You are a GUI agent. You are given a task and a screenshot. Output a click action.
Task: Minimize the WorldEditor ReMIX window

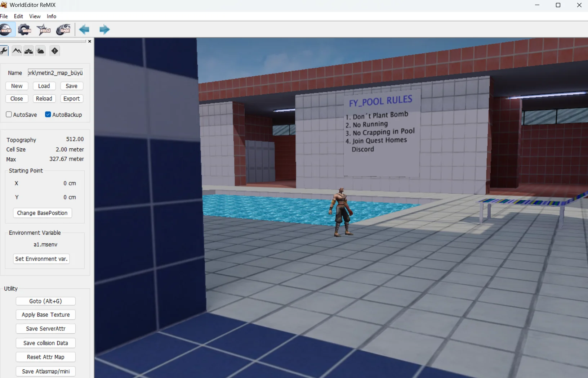pos(537,5)
